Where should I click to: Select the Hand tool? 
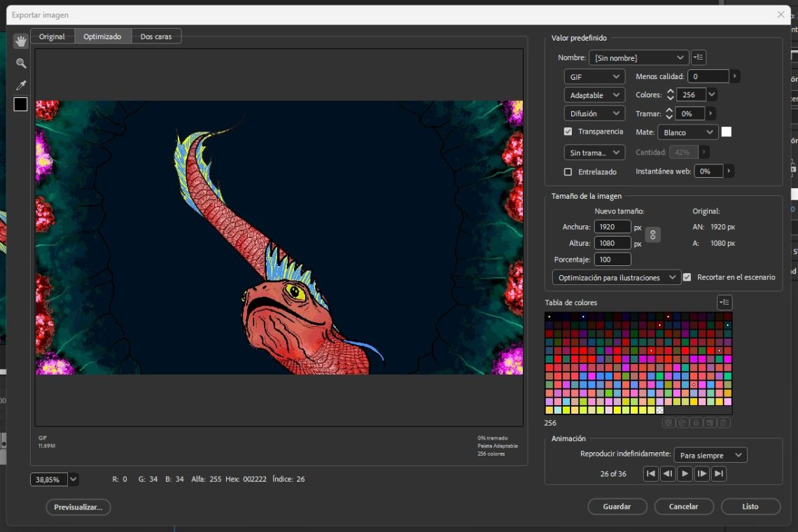[21, 41]
